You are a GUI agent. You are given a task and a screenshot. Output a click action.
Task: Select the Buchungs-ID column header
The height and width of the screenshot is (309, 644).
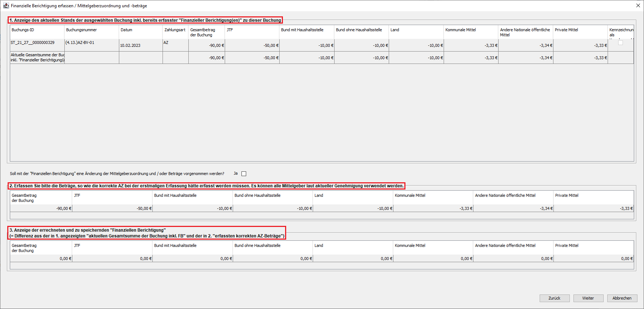click(37, 32)
